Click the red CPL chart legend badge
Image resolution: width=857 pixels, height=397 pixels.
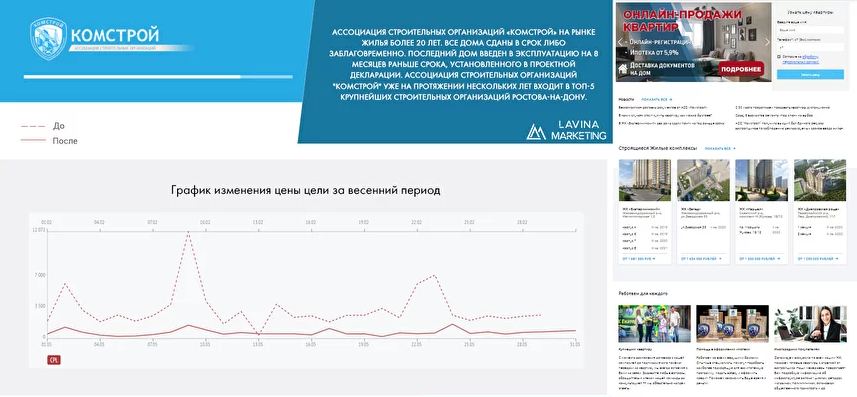point(54,360)
